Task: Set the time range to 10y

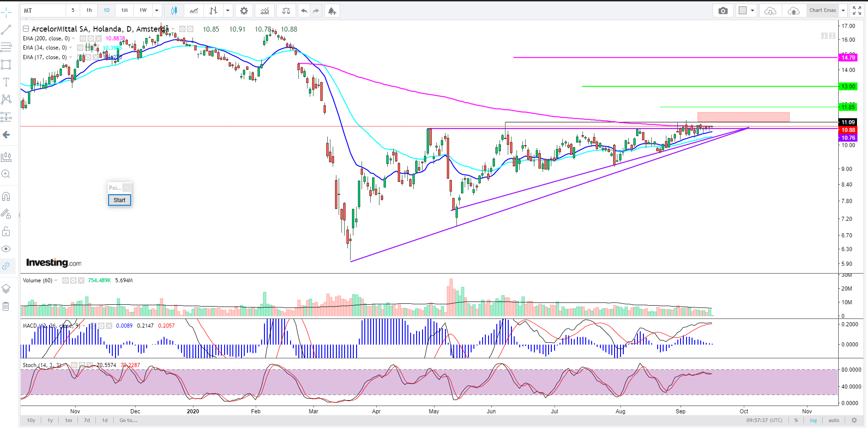Action: tap(31, 420)
